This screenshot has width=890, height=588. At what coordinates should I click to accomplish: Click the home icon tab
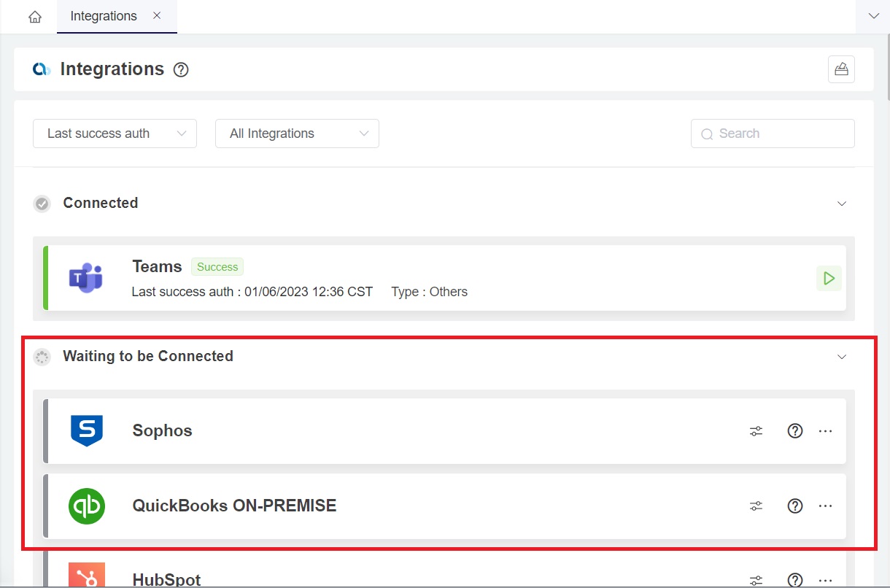35,17
